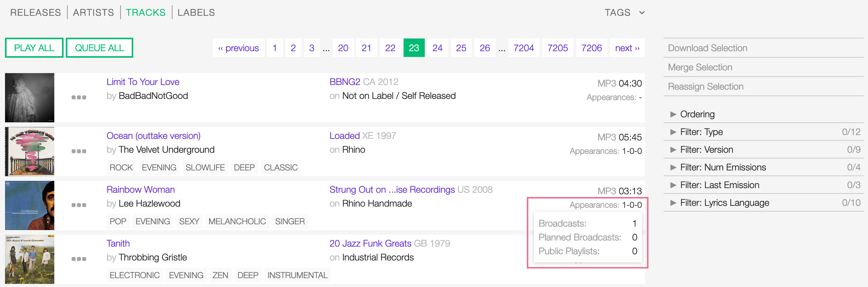Jump to page 7204
Viewport: 868px width, 287px height.
coord(524,48)
